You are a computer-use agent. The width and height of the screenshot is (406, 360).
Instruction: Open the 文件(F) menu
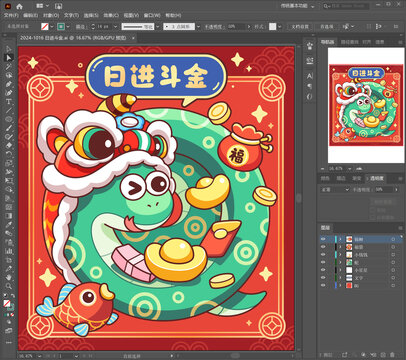11,15
